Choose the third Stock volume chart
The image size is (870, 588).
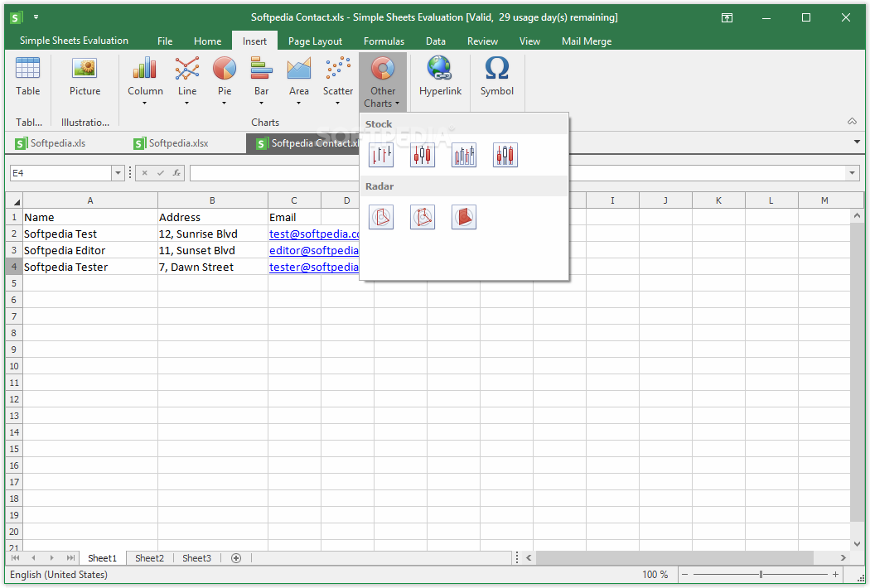click(x=464, y=155)
